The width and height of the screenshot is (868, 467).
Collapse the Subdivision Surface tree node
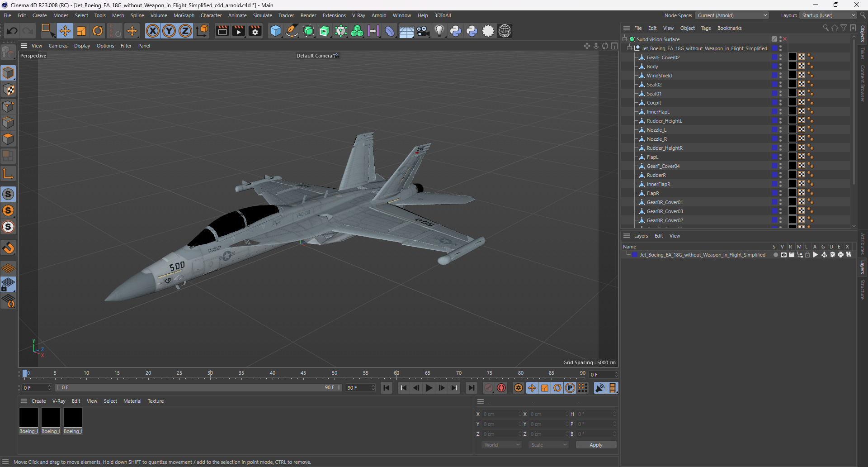(624, 39)
